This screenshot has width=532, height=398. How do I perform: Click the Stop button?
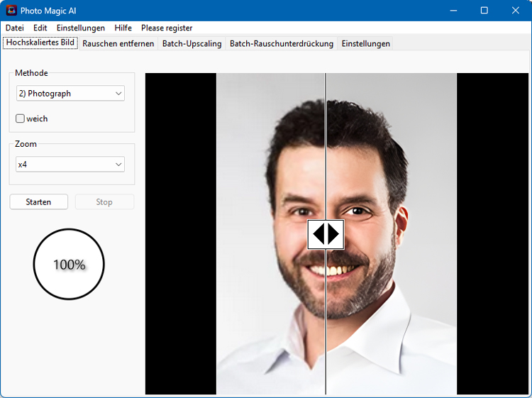[x=104, y=202]
